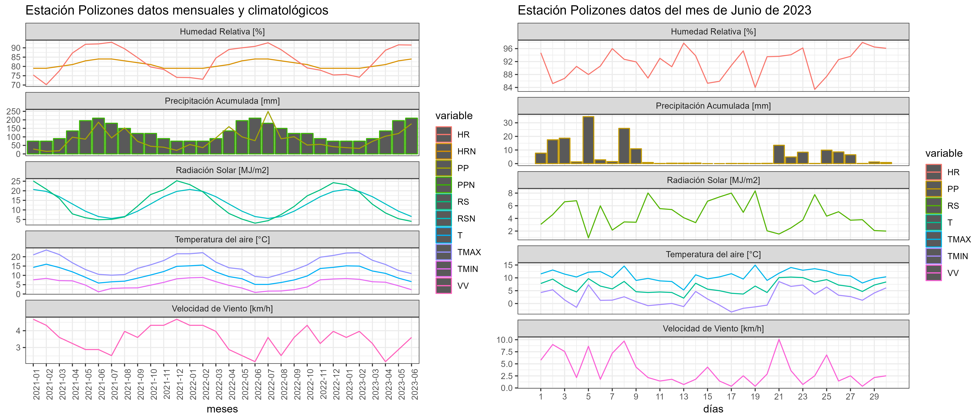
Task: Click the TMAX swatch in monthly legend
Action: (x=444, y=252)
